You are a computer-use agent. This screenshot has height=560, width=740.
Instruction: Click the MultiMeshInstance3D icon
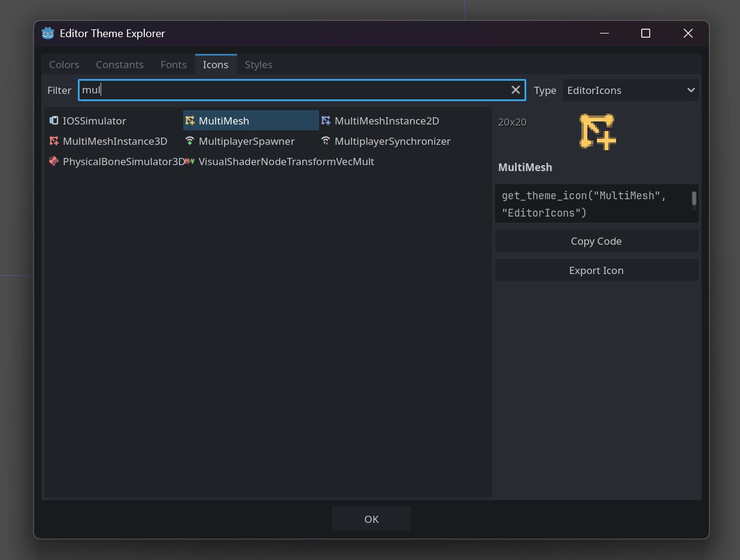tap(54, 141)
